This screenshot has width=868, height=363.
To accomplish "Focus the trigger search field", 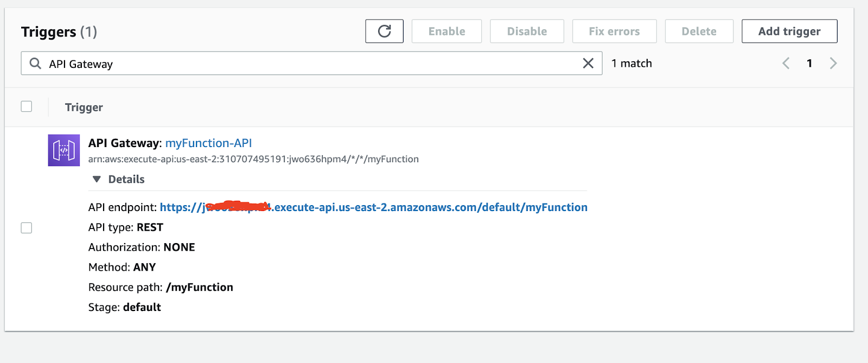I will (311, 63).
